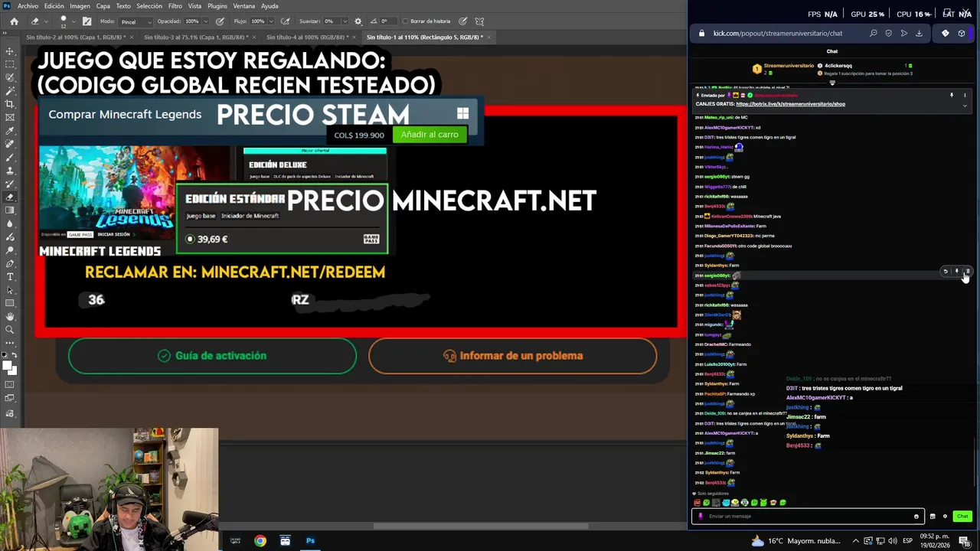Screen dimensions: 980x551
Task: Open the botrix.live shop link
Action: 790,103
